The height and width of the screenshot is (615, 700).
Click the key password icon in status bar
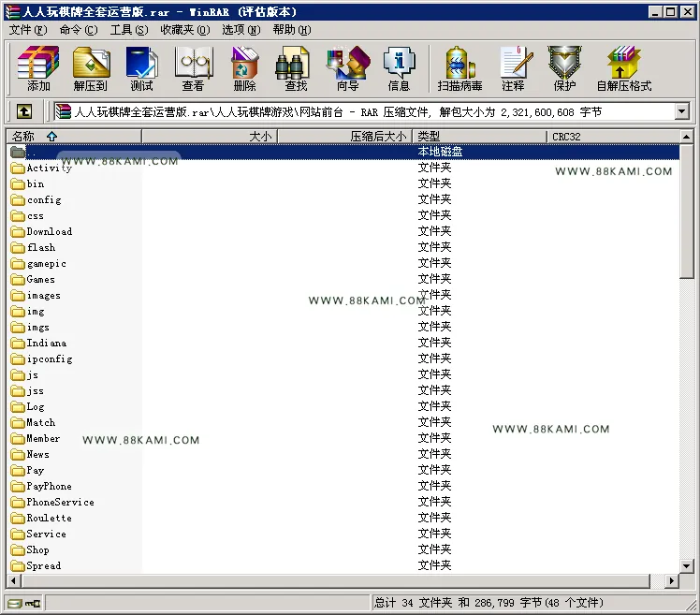pyautogui.click(x=33, y=604)
